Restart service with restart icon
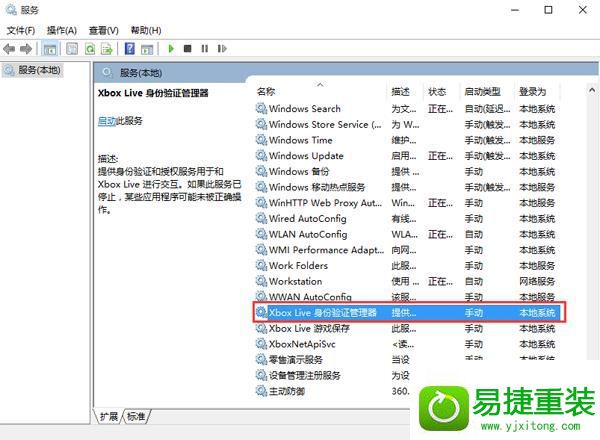Viewport: 600px width, 440px height. pos(222,49)
